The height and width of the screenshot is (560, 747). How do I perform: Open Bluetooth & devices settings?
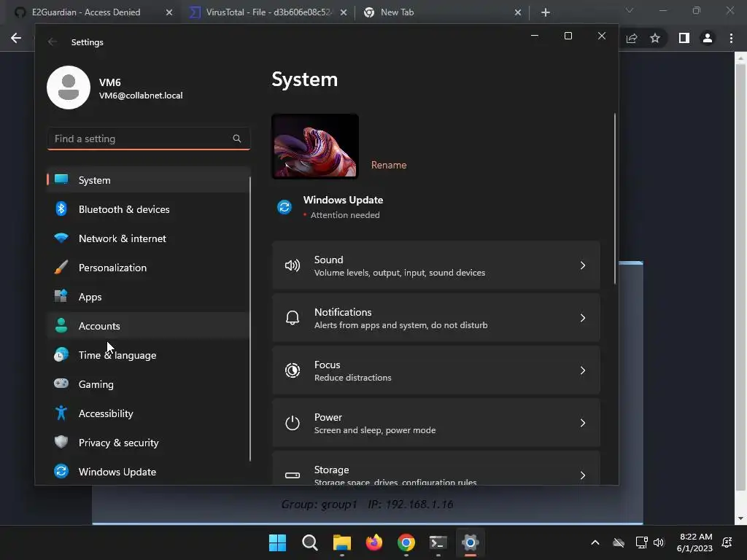[x=148, y=209]
